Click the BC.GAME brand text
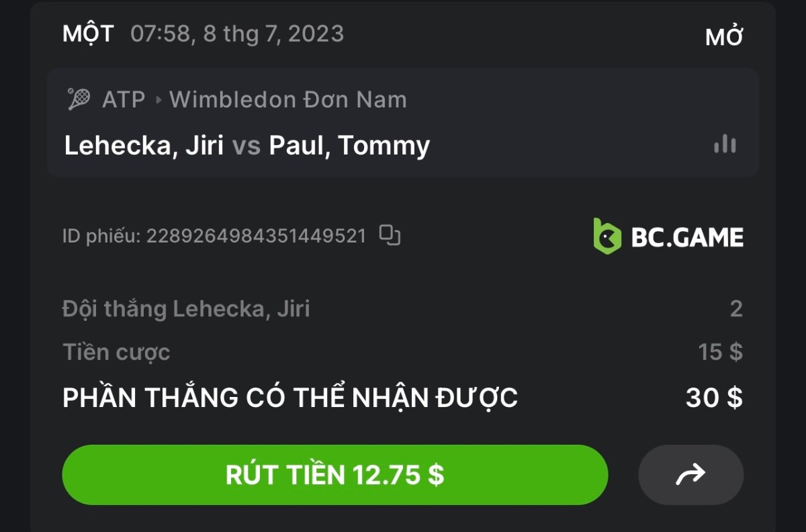 tap(687, 237)
